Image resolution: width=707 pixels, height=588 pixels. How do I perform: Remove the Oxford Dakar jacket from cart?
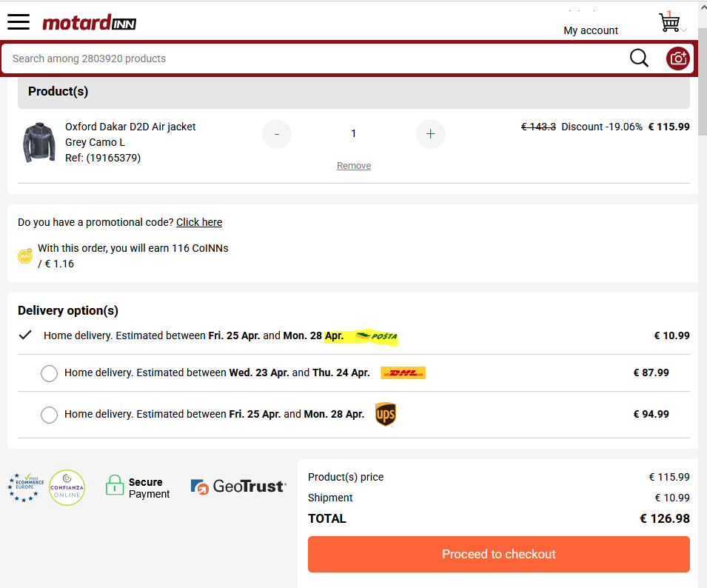click(x=354, y=166)
